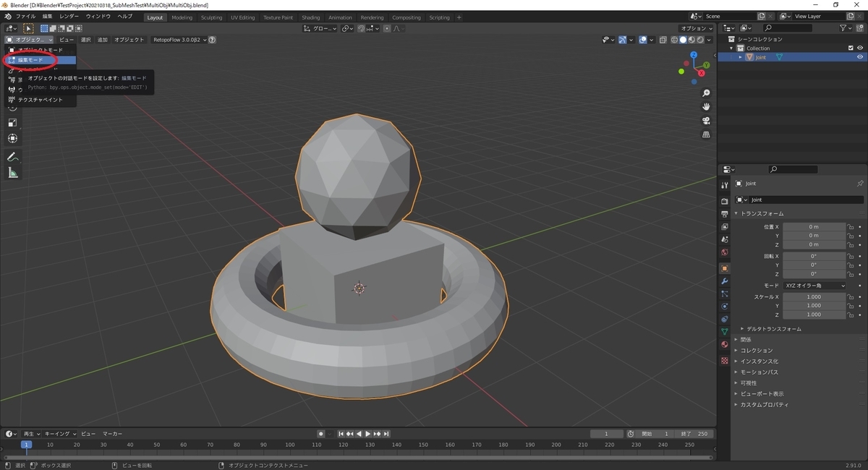Image resolution: width=868 pixels, height=470 pixels.
Task: Choose テクスチャペイント from the mode list
Action: click(40, 100)
